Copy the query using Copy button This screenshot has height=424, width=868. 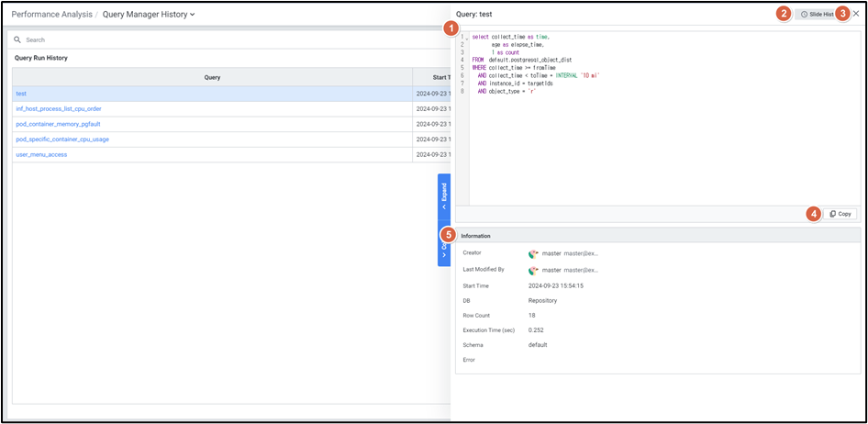point(840,214)
